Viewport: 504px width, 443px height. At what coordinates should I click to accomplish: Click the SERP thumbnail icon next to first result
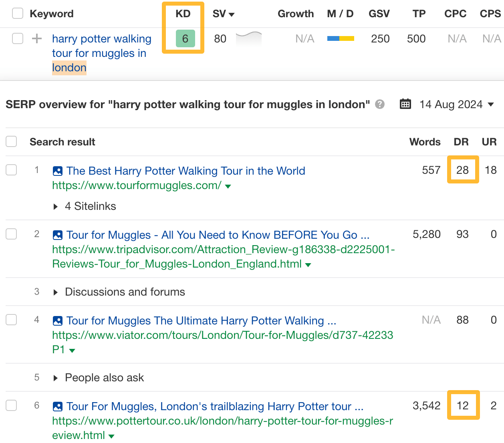click(x=57, y=170)
